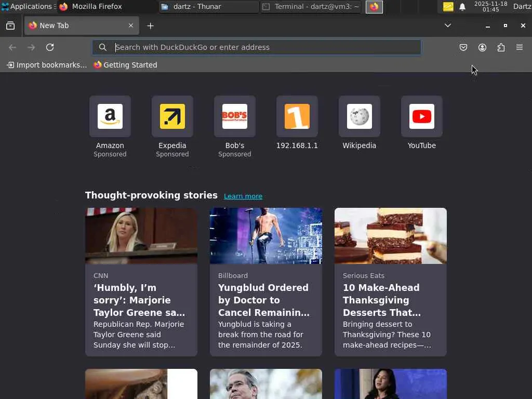Viewport: 532px width, 399px height.
Task: Open the Applications menu in panel
Action: pyautogui.click(x=28, y=6)
